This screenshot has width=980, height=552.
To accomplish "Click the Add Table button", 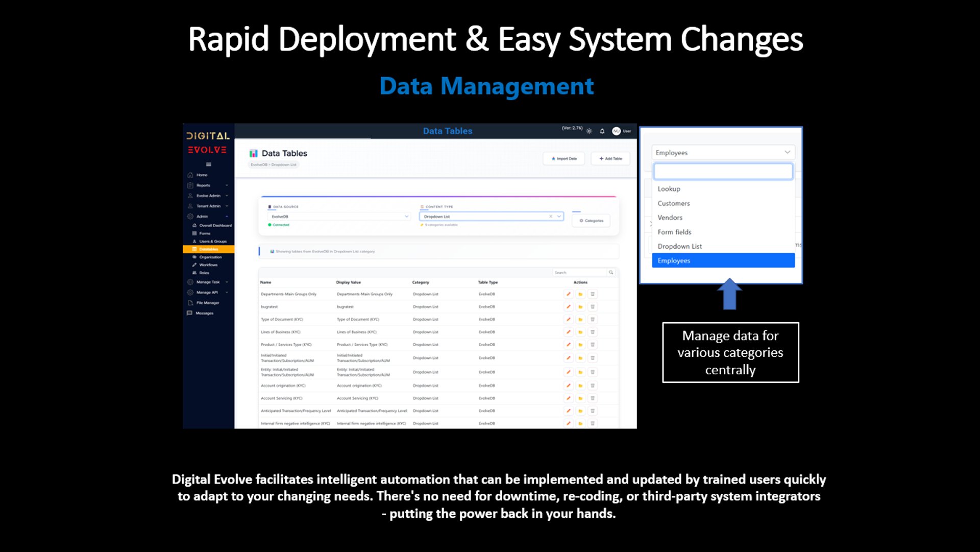I will [610, 159].
